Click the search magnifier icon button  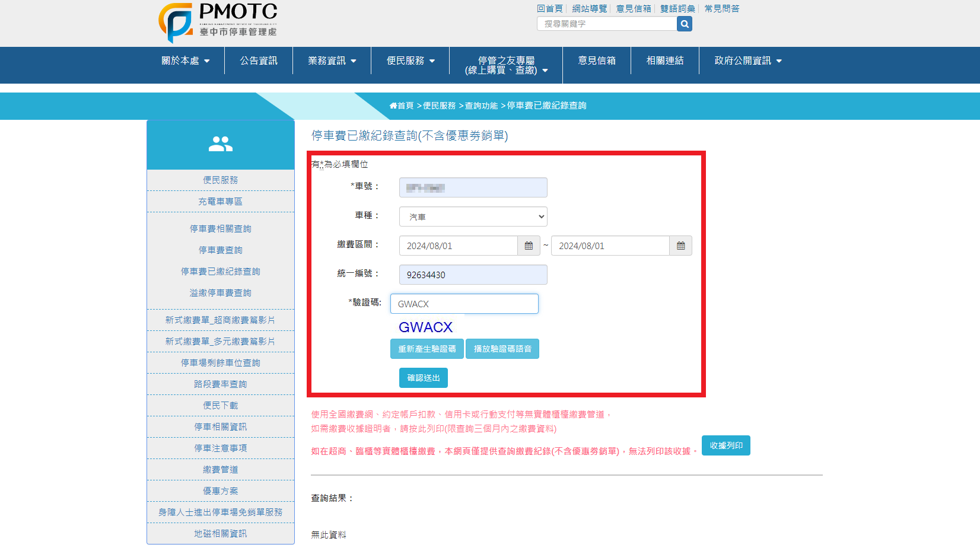click(685, 24)
